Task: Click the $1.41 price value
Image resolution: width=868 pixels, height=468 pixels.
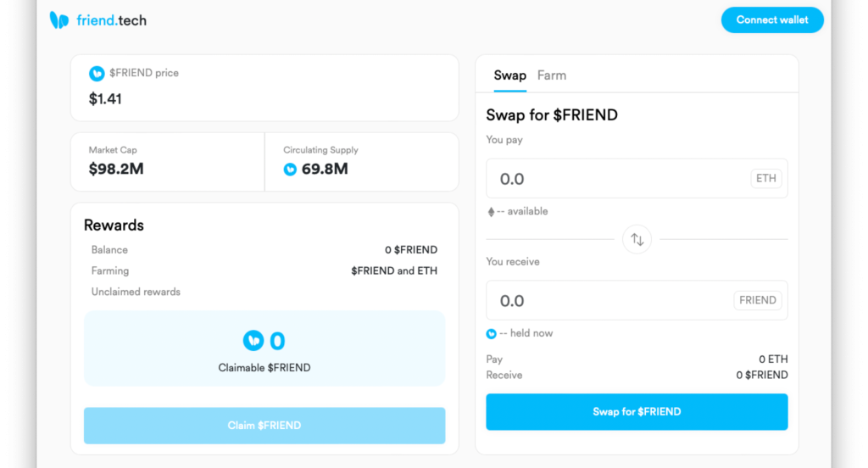Action: click(x=105, y=99)
